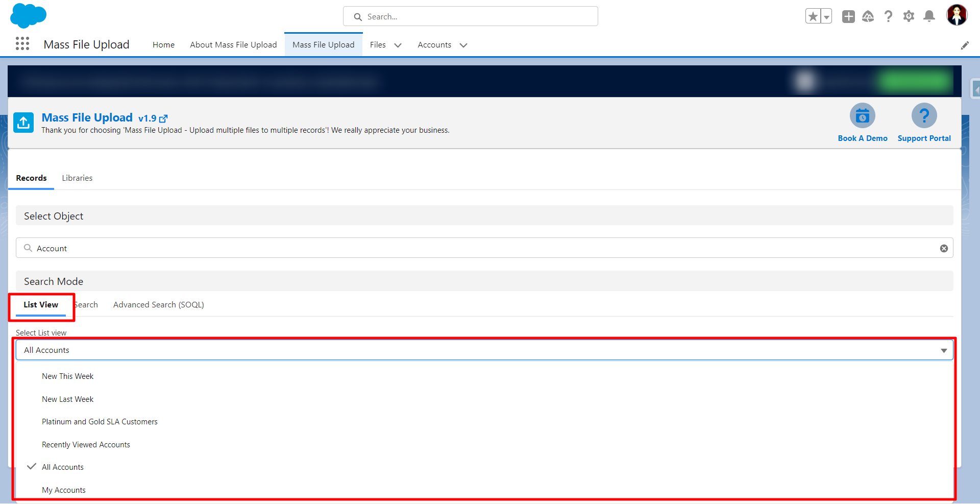Image resolution: width=980 pixels, height=504 pixels.
Task: Switch to the Records tab
Action: [31, 178]
